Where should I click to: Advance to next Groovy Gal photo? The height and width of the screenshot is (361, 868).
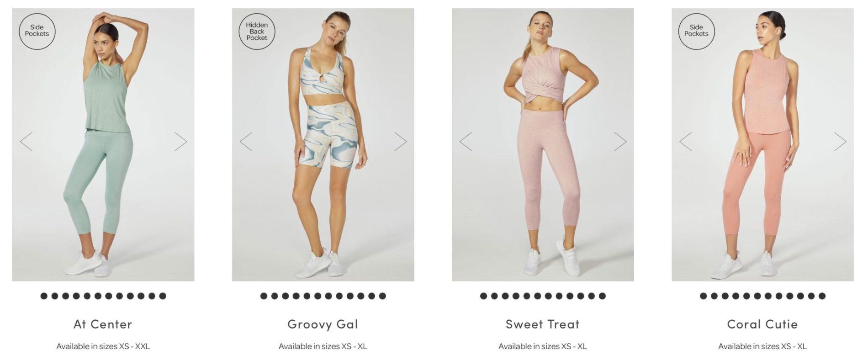pos(401,142)
